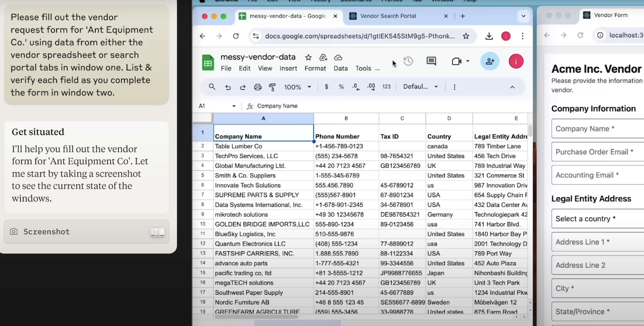Collapse the toolbar with chevron up
The height and width of the screenshot is (326, 644).
[512, 87]
